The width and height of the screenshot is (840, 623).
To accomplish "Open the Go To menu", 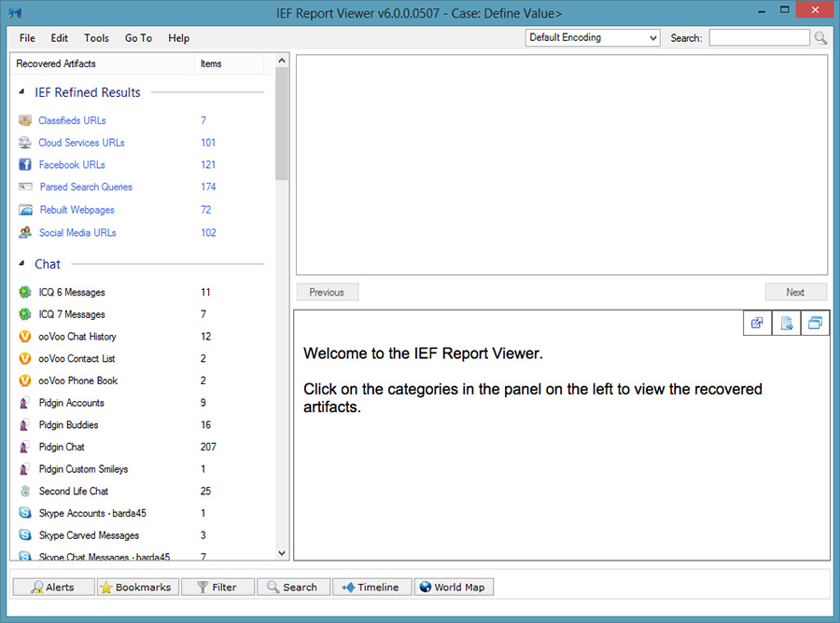I will coord(139,38).
